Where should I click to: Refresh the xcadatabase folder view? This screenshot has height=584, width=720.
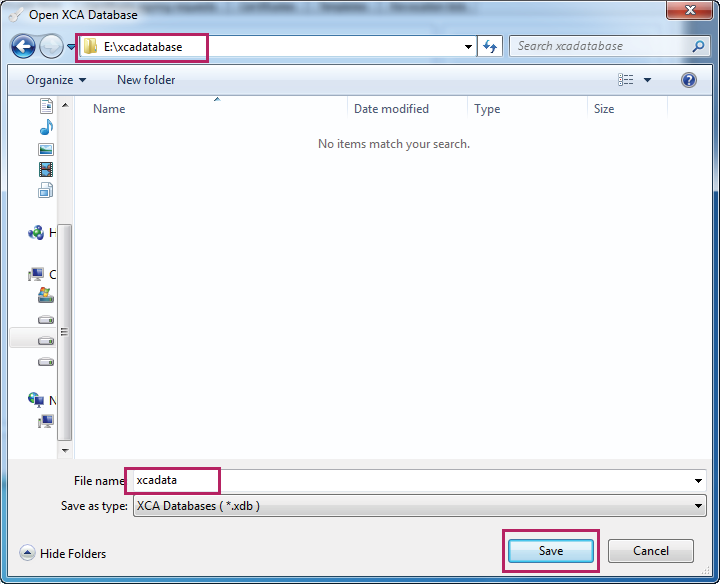coord(490,46)
